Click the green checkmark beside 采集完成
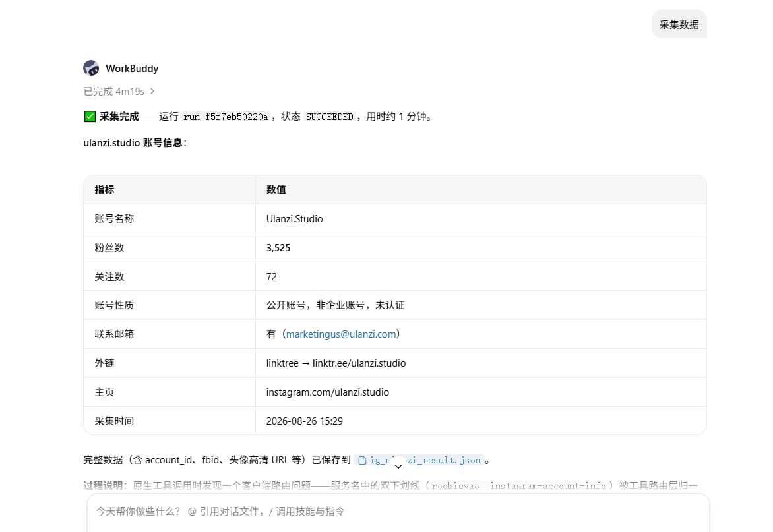 (90, 117)
